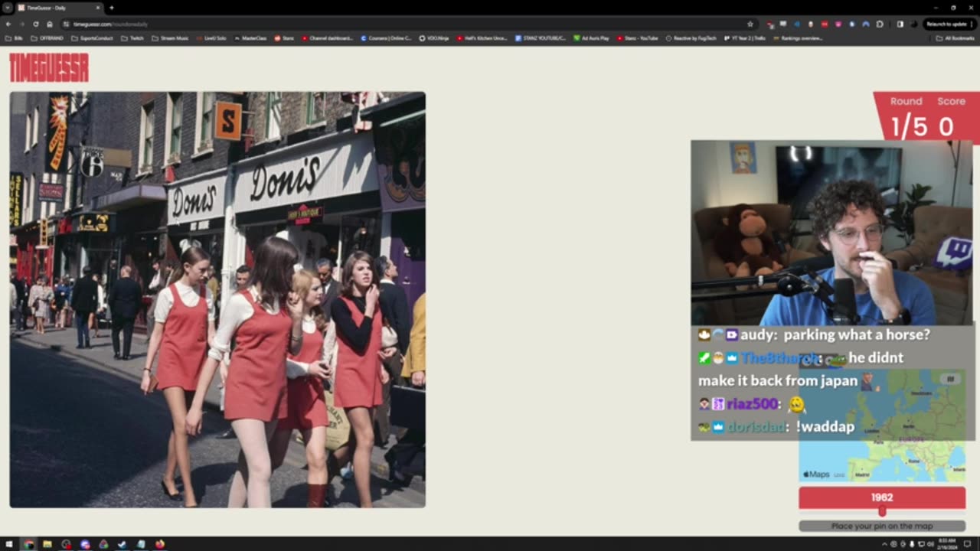Open the Channel dashboard bookmark
The height and width of the screenshot is (551, 980).
[x=327, y=37]
